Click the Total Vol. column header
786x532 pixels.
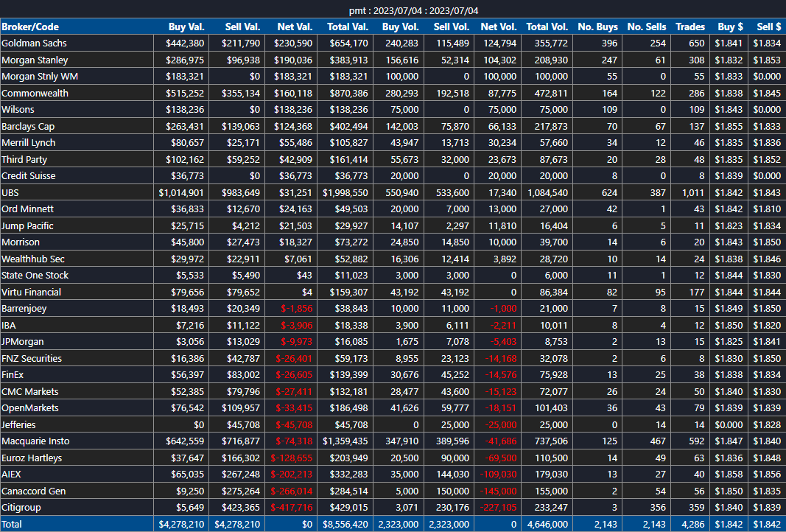pyautogui.click(x=547, y=27)
